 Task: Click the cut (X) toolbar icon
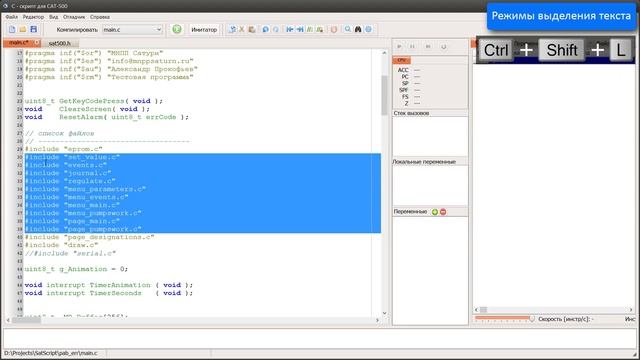pos(242,29)
